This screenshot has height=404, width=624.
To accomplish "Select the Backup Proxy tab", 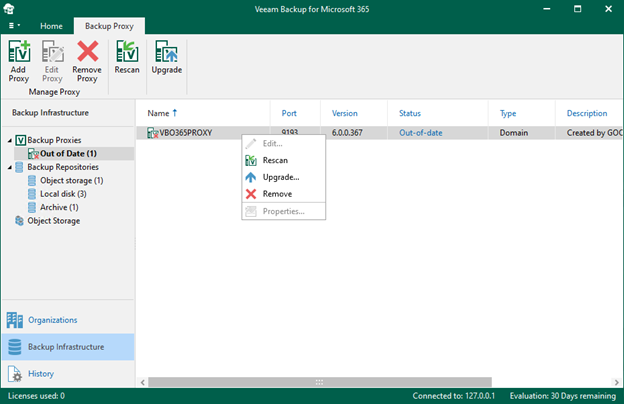I will tap(109, 26).
